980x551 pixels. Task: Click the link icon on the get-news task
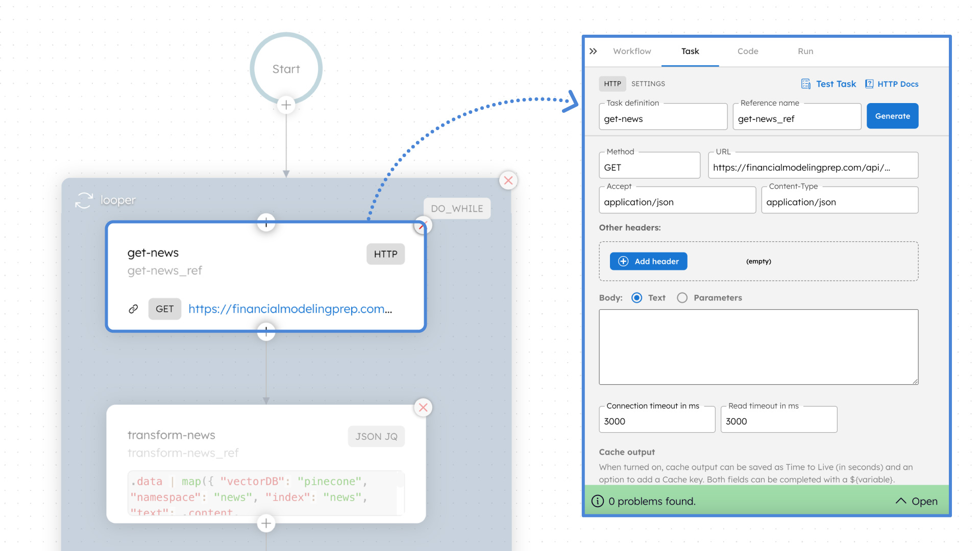click(134, 309)
